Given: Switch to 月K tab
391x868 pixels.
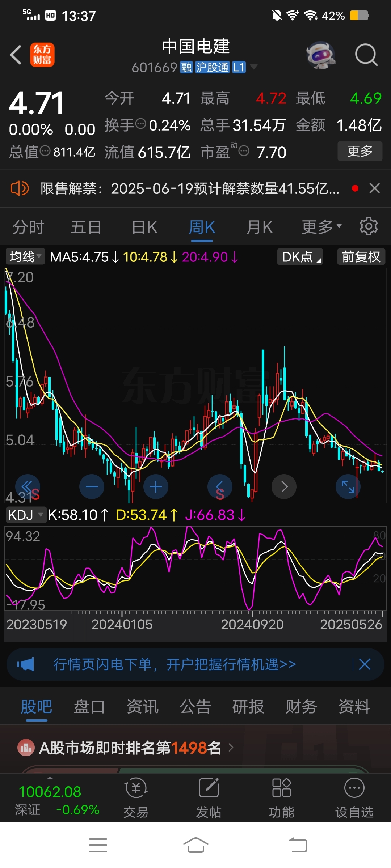Looking at the screenshot, I should [260, 227].
